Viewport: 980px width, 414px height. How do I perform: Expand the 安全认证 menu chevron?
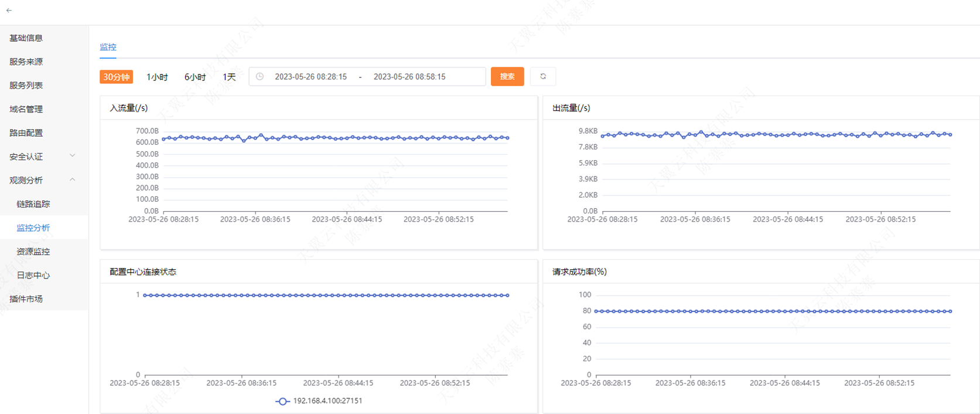click(x=73, y=156)
